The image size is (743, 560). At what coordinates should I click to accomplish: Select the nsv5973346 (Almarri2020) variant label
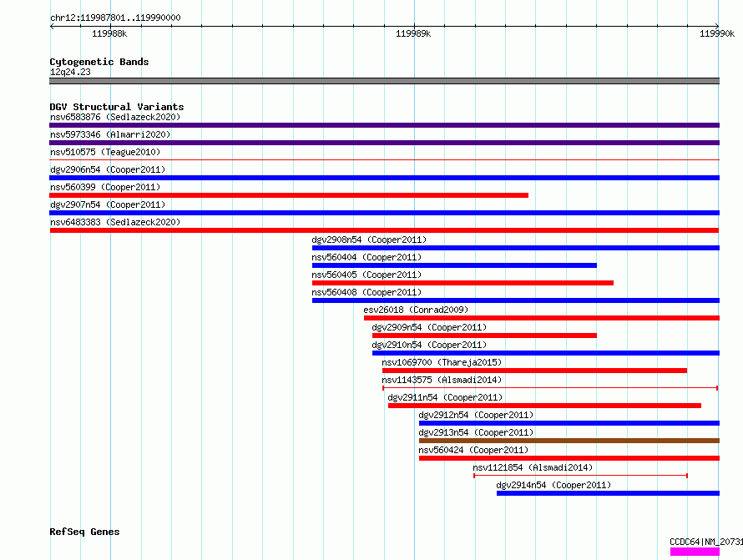pos(110,134)
